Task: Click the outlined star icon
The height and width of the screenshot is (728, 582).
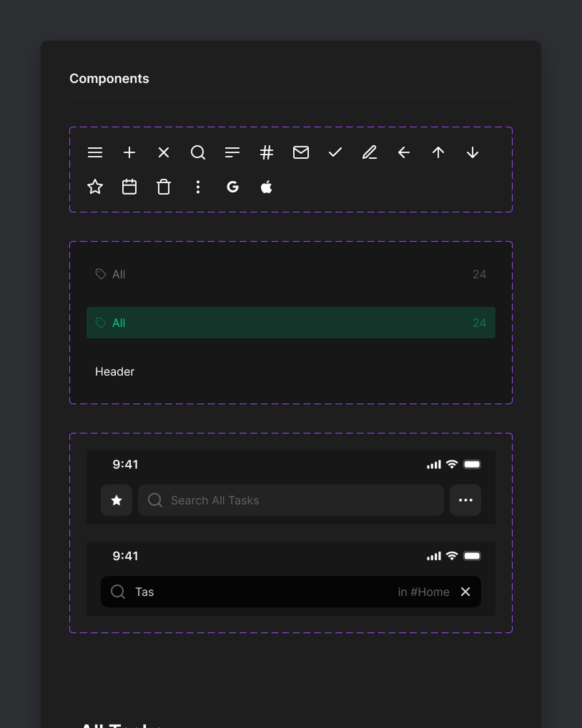Action: pyautogui.click(x=95, y=187)
